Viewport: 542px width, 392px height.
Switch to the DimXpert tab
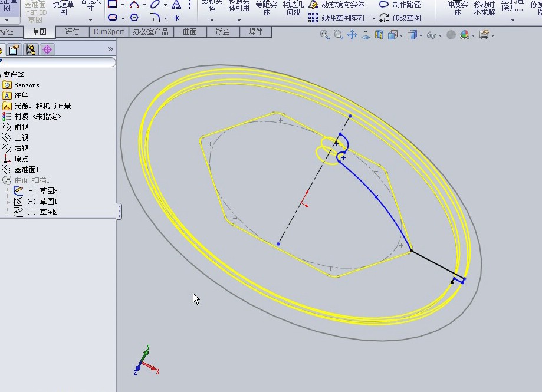(x=109, y=32)
